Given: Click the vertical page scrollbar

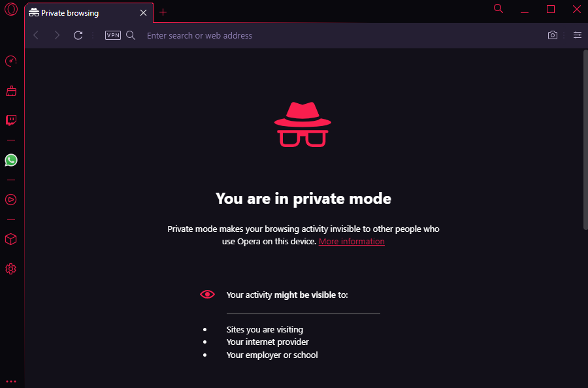Looking at the screenshot, I should (585, 140).
